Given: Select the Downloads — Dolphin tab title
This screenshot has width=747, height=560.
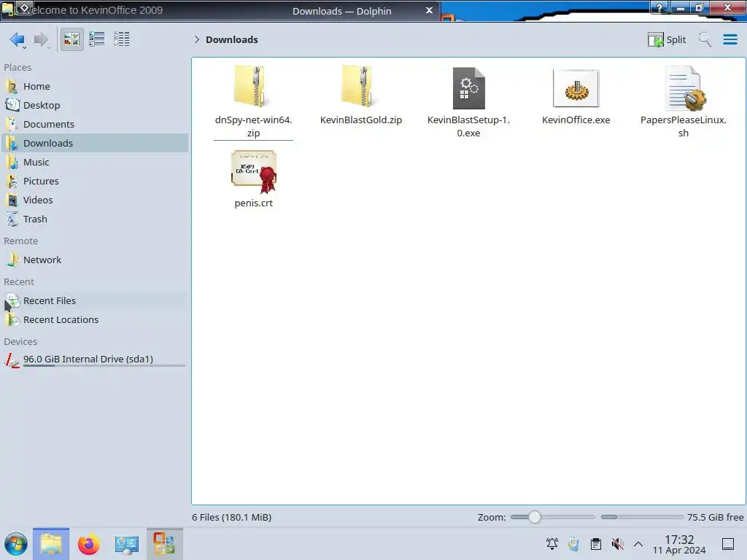Looking at the screenshot, I should tap(341, 11).
